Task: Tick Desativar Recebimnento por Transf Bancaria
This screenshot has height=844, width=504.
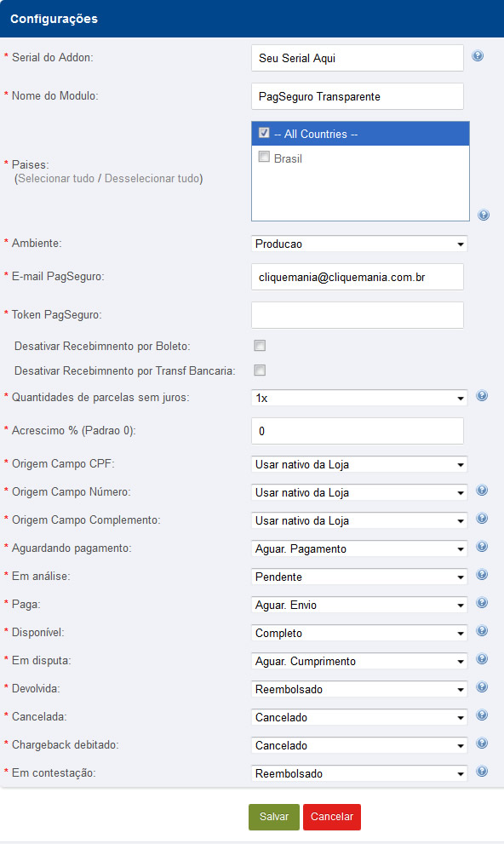Action: 260,370
